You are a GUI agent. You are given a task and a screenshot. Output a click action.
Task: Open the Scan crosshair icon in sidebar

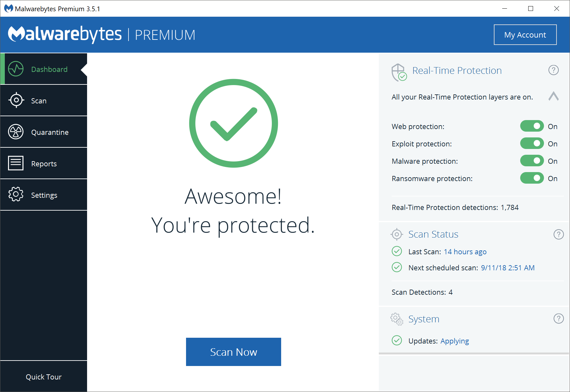[x=16, y=100]
